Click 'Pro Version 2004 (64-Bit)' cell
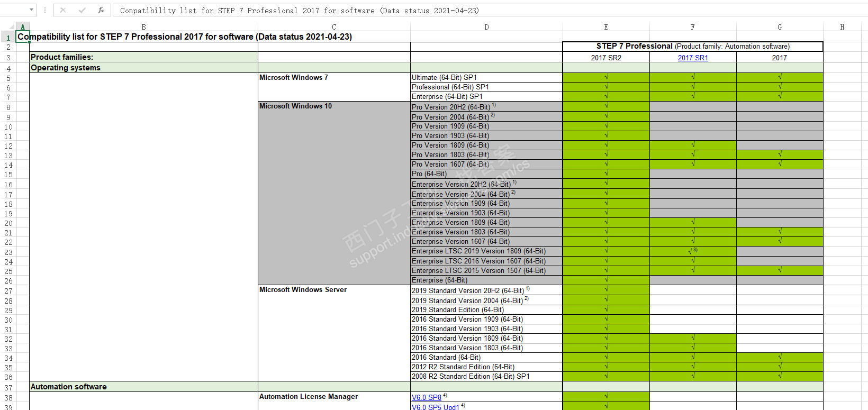 coord(486,116)
